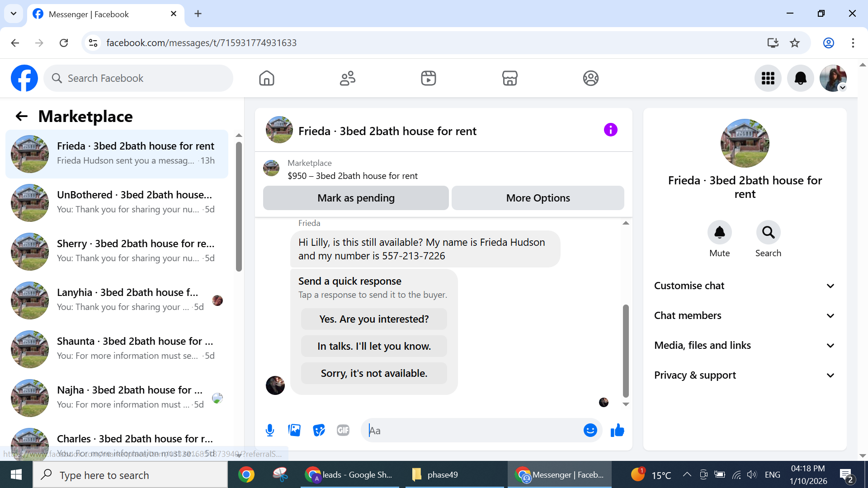Toggle conversation information purple icon
868x488 pixels.
(610, 130)
